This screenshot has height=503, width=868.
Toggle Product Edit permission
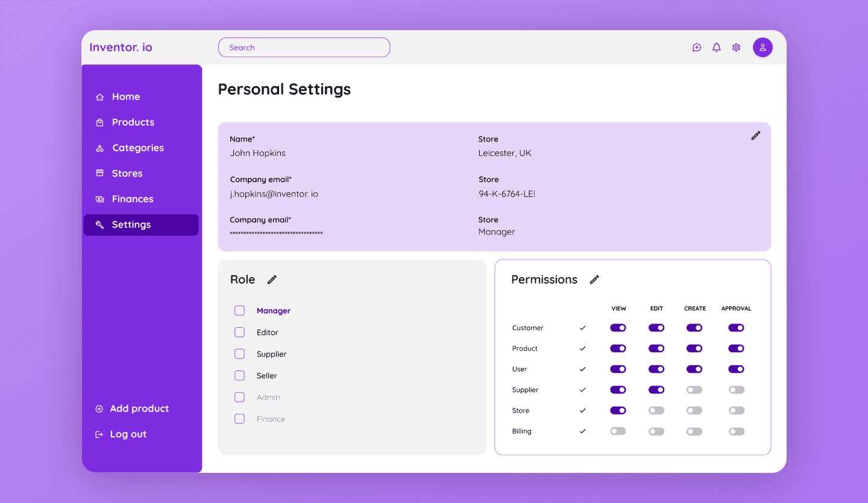656,349
